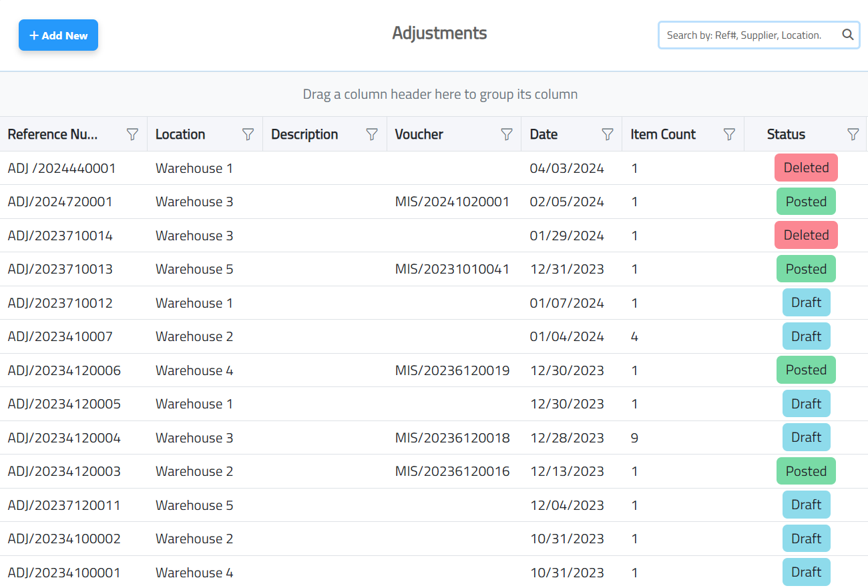868x588 pixels.
Task: Open the Voucher column filter
Action: [507, 135]
